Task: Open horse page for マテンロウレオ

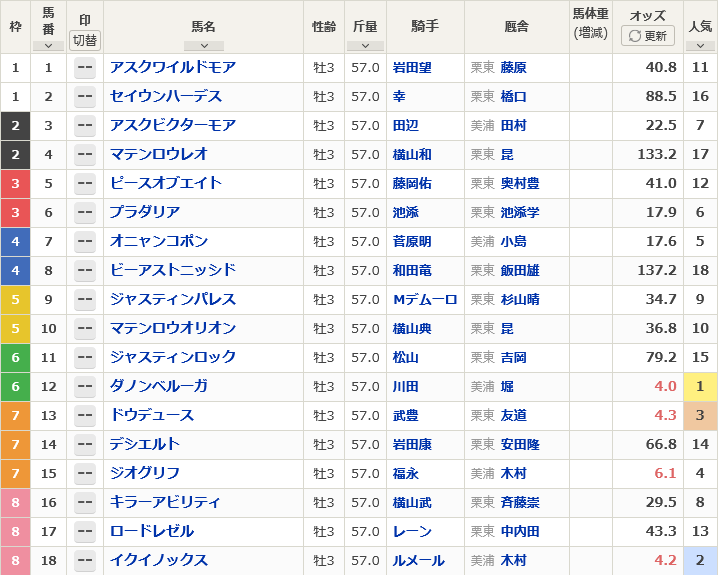Action: click(x=159, y=154)
